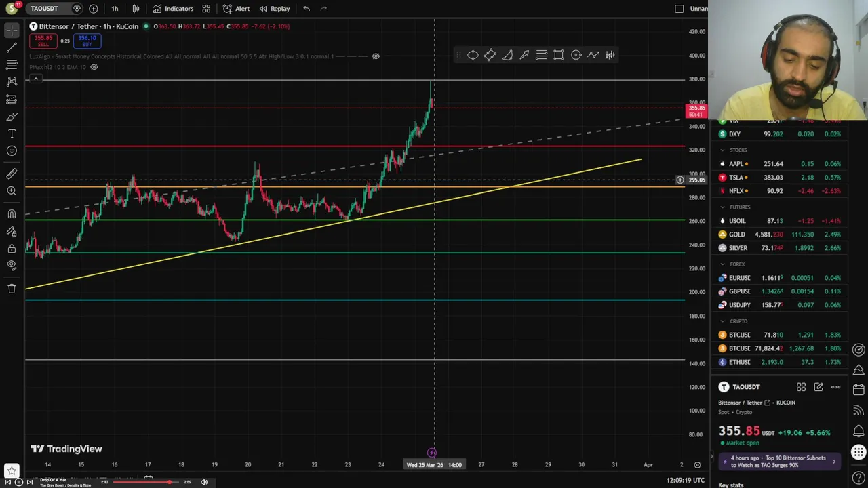The width and height of the screenshot is (868, 488).
Task: Select the trend line drawing tool
Action: coord(12,47)
